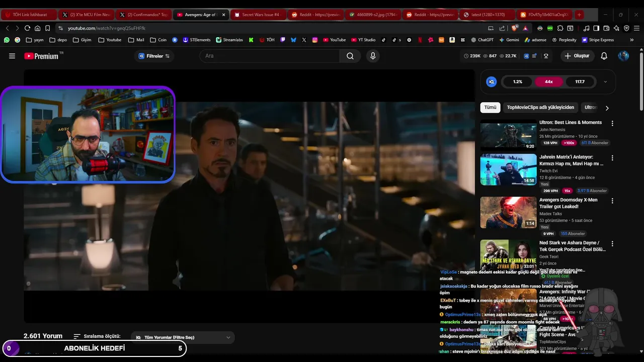Open STElements bookmark
Viewport: 644px width, 362px height.
coord(197,40)
